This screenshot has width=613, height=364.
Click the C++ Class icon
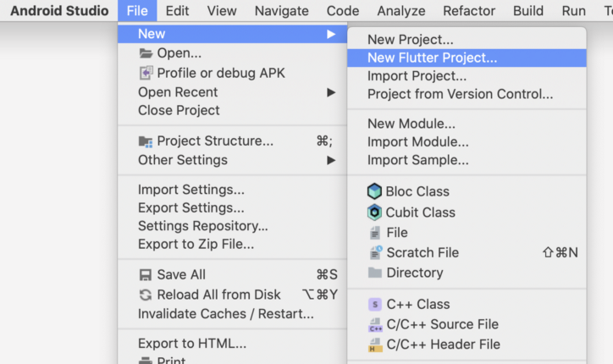click(374, 304)
